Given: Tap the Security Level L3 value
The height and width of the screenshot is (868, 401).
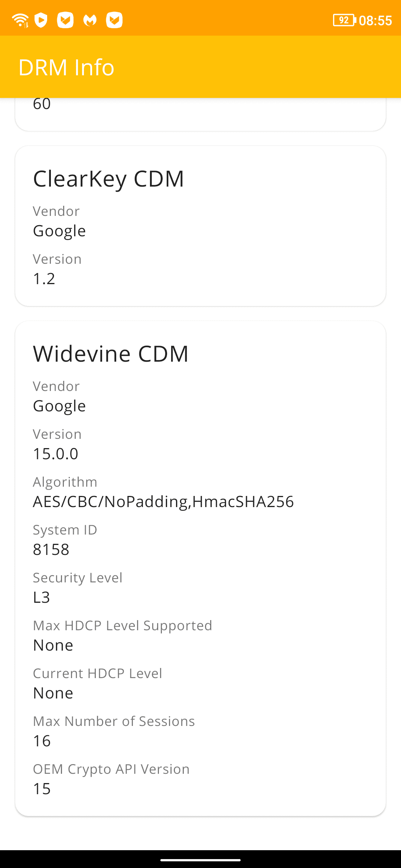Looking at the screenshot, I should point(42,597).
